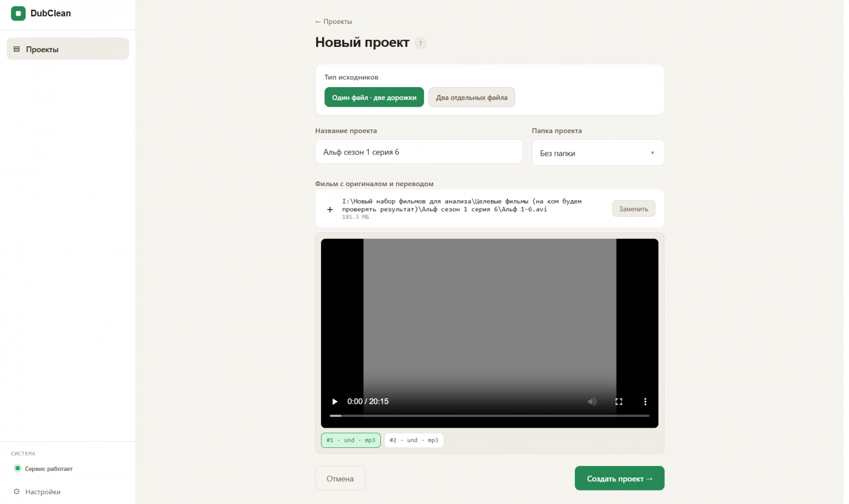Click the plus icon beside file path
This screenshot has width=849, height=504.
tap(330, 210)
